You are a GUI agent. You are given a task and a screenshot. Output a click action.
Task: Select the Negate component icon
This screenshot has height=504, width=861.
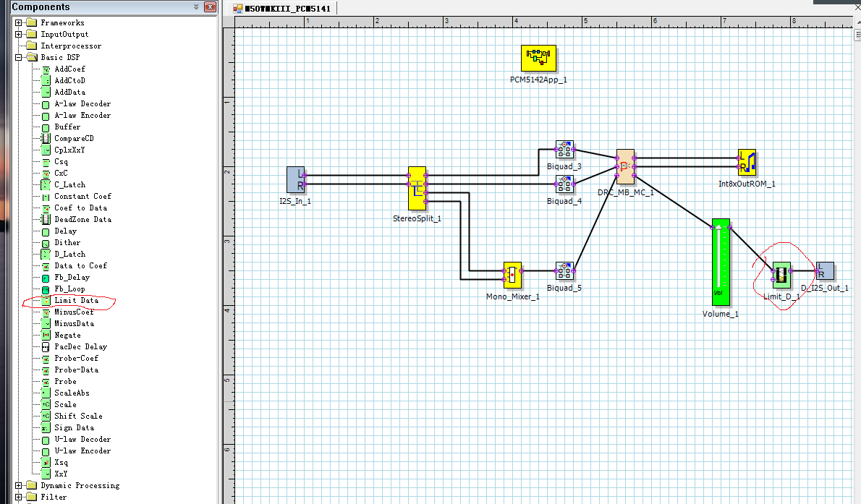(46, 336)
